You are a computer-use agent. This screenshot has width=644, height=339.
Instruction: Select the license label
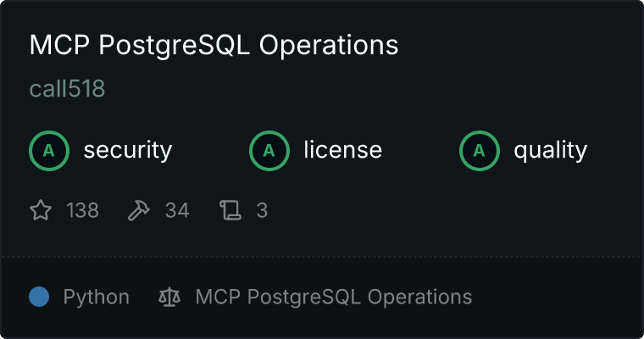coord(342,151)
